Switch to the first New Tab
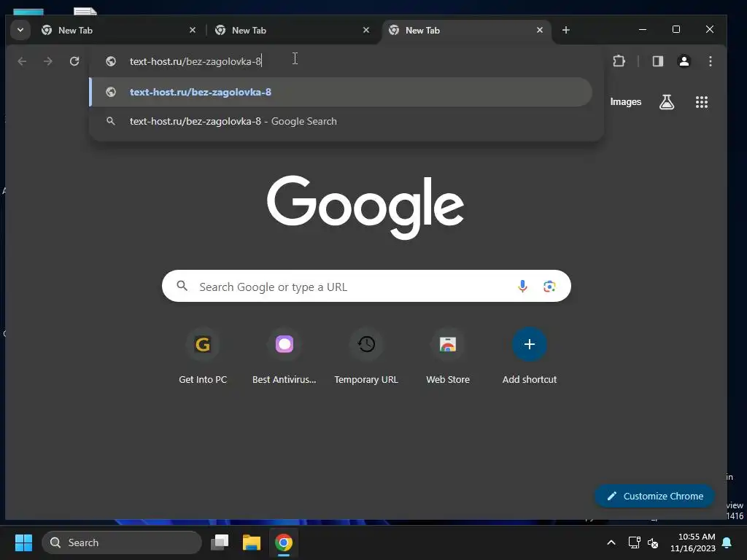Viewport: 747px width, 560px height. pos(118,30)
